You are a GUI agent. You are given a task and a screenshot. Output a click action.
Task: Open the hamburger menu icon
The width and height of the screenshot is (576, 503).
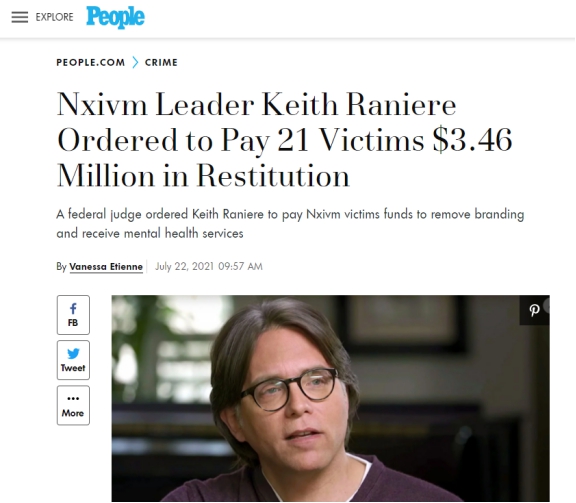click(x=19, y=17)
